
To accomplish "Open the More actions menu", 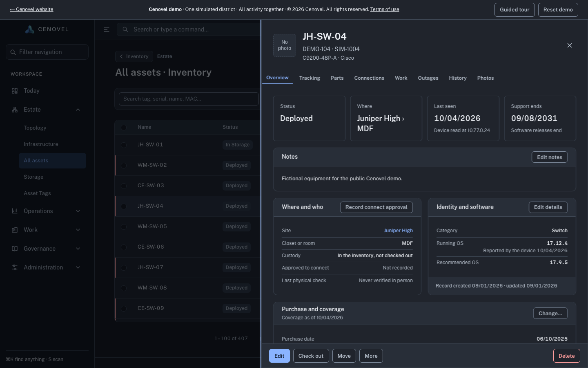I will 371,356.
